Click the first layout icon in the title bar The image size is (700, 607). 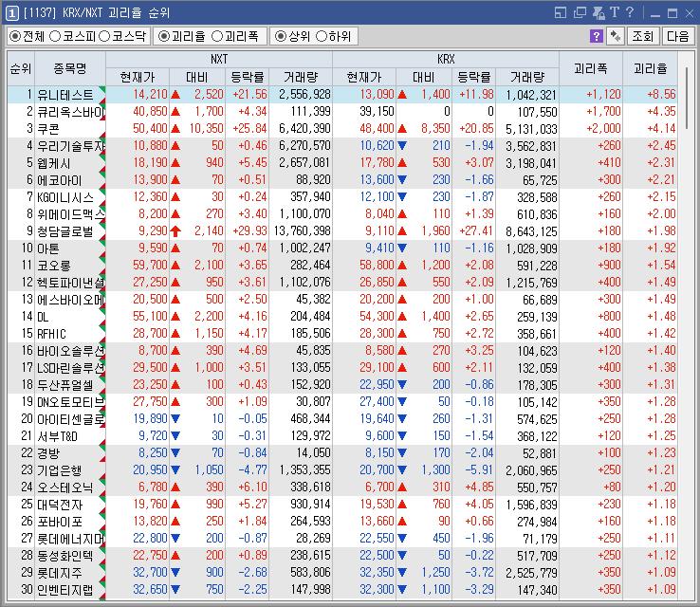pyautogui.click(x=561, y=12)
